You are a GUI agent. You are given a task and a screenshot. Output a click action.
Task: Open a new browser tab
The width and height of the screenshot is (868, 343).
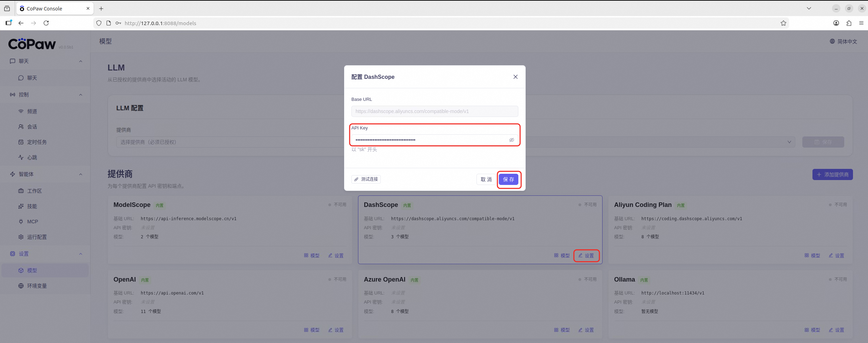(101, 8)
